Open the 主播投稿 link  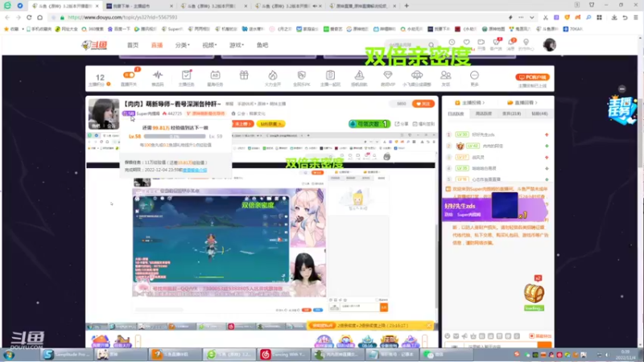[x=469, y=103]
